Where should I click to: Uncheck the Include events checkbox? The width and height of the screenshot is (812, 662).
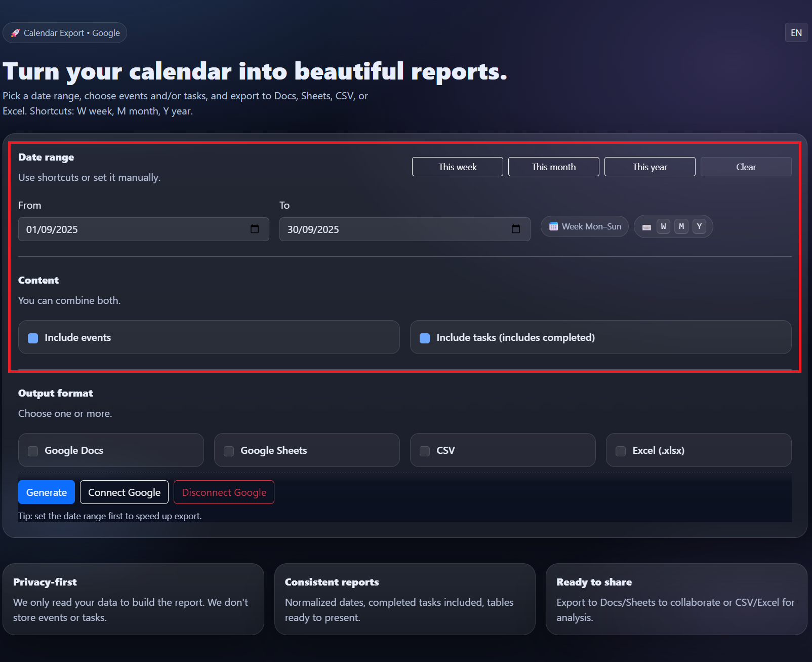coord(33,338)
